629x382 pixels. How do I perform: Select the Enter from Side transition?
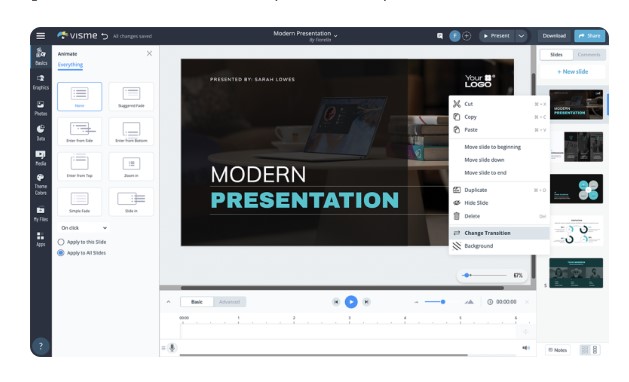click(79, 131)
